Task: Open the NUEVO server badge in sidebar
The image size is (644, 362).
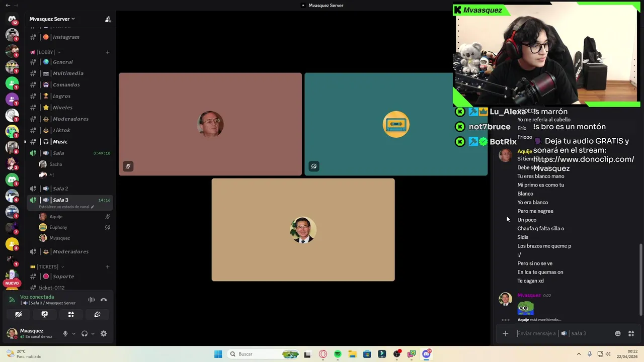Action: tap(12, 283)
